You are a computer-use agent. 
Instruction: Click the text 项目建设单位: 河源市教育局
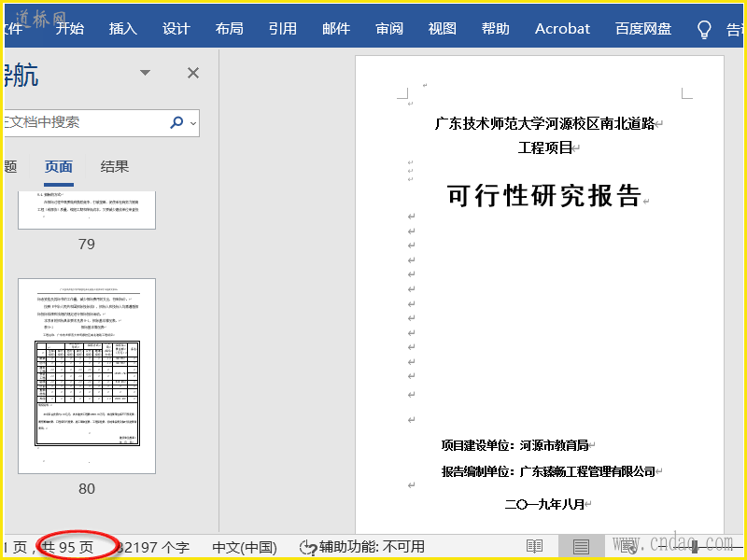coord(514,445)
